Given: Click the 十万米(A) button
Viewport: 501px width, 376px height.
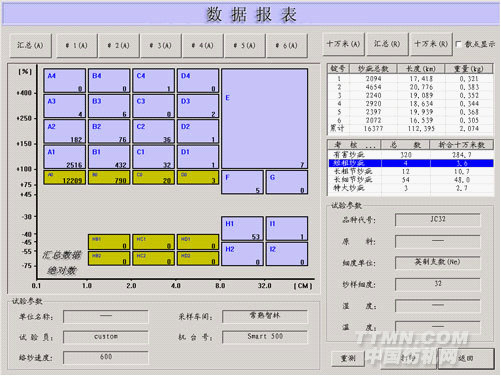Looking at the screenshot, I should click(x=343, y=44).
